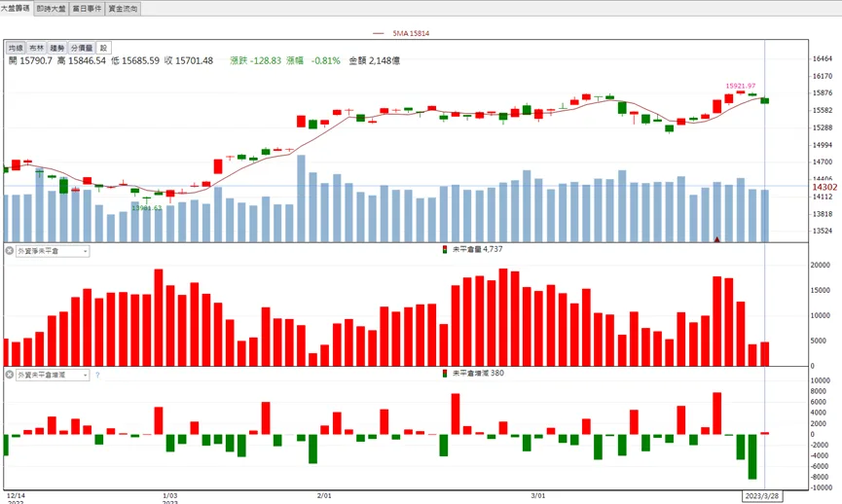The image size is (842, 504).
Task: Click the 2023/3/28 date label on axis
Action: (x=762, y=496)
